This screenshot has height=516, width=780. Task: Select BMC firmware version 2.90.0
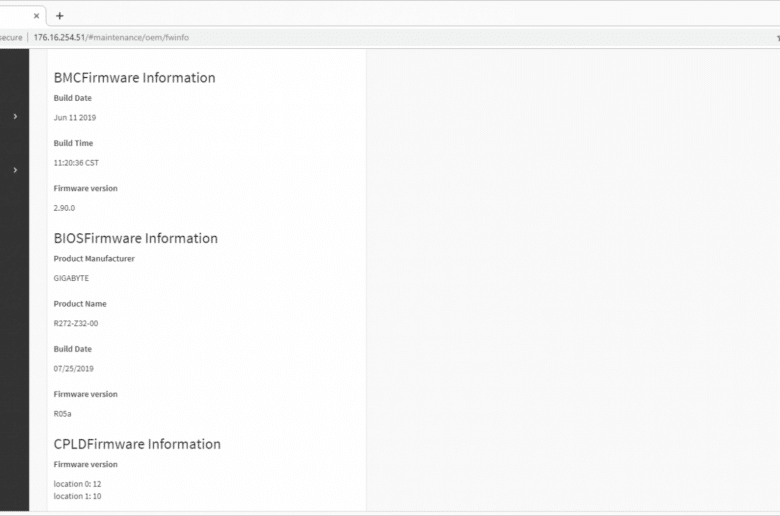click(64, 208)
